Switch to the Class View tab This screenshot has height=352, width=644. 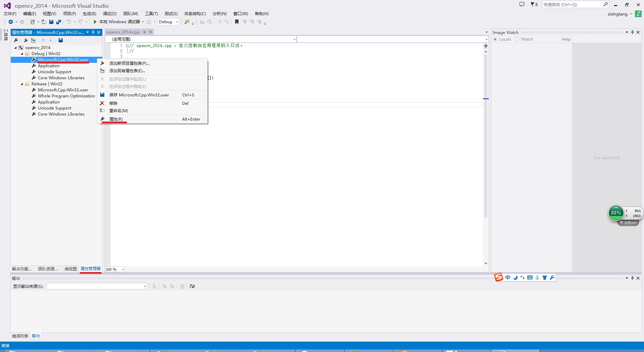[70, 269]
